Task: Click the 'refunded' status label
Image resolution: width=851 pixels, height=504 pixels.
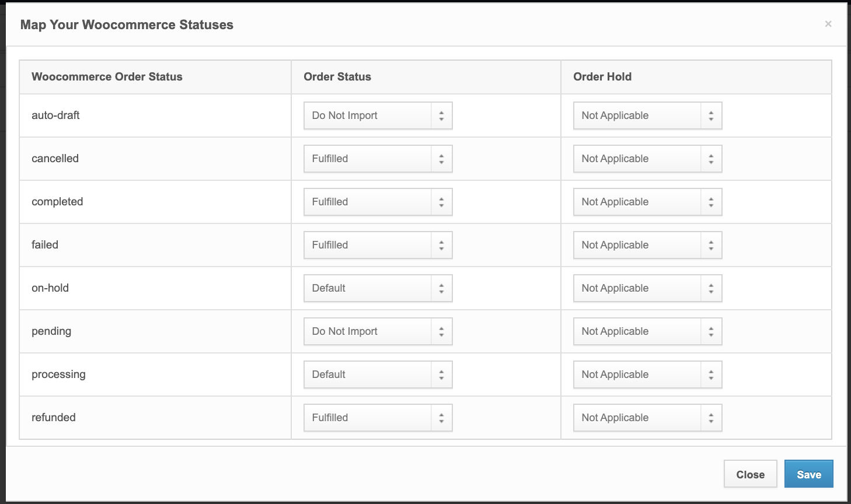Action: [54, 417]
